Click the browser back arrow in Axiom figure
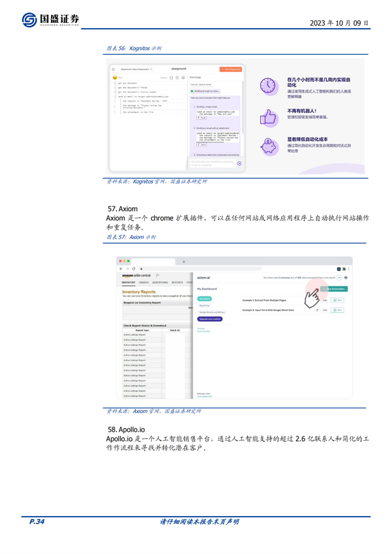 122,269
